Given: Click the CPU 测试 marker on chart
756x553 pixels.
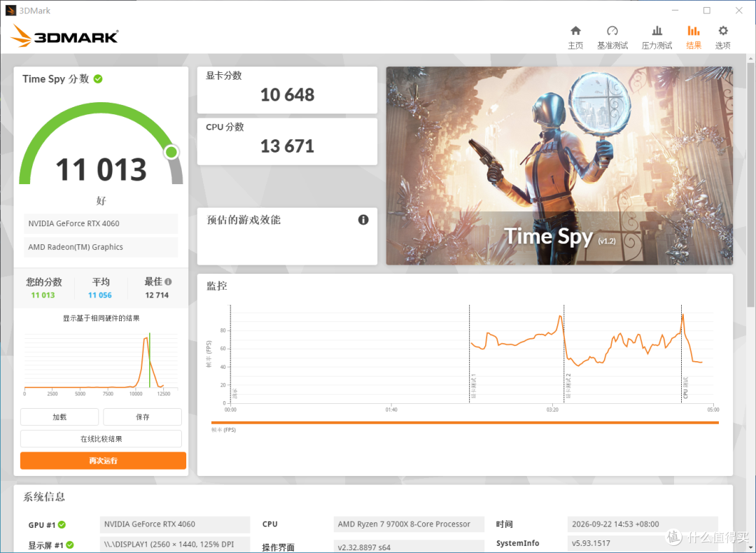Looking at the screenshot, I should point(685,388).
